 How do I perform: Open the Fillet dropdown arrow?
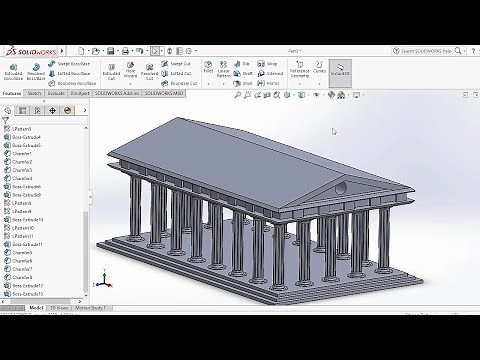208,84
